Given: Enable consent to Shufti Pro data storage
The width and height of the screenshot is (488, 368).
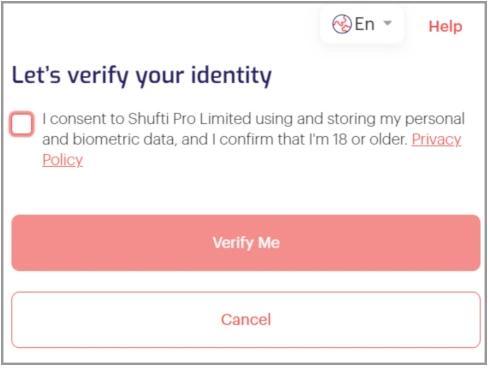Looking at the screenshot, I should pos(22,124).
